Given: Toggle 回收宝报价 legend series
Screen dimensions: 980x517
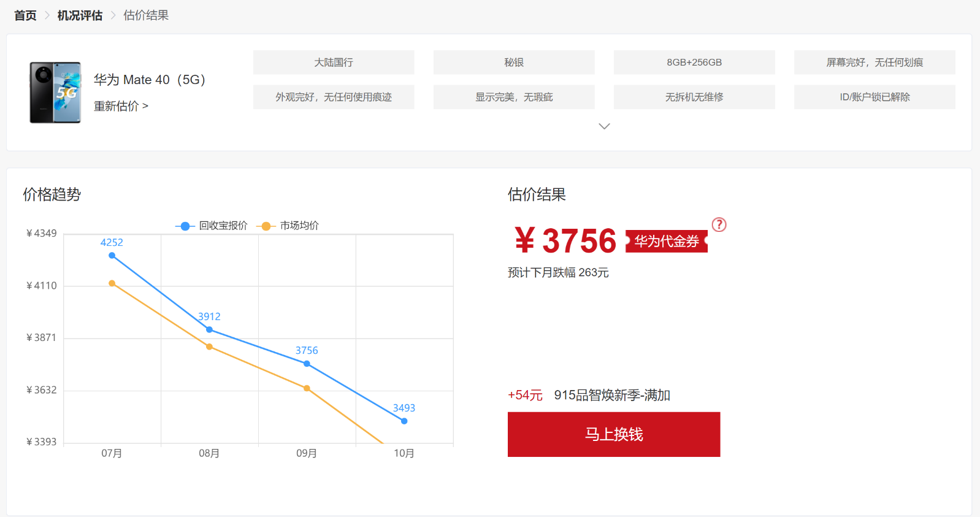Looking at the screenshot, I should pos(212,226).
